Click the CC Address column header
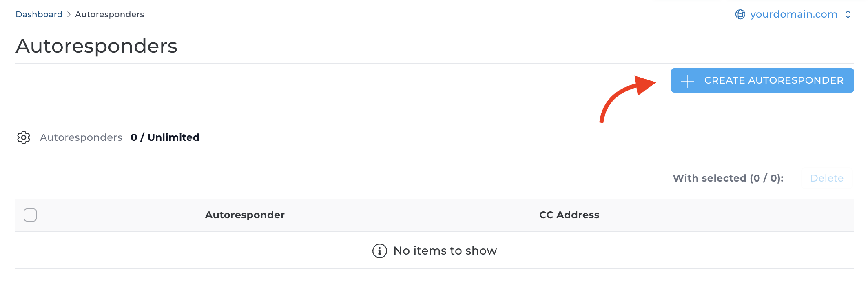 569,215
